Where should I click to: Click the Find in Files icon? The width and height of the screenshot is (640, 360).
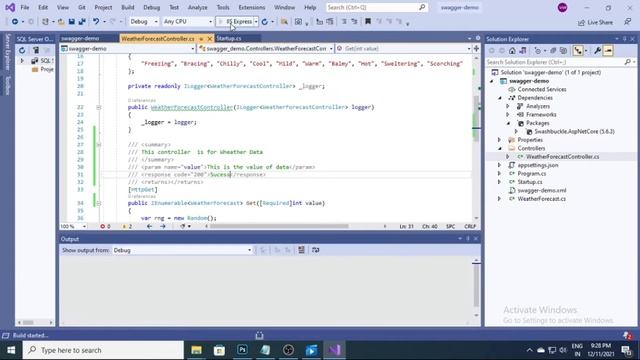point(284,22)
